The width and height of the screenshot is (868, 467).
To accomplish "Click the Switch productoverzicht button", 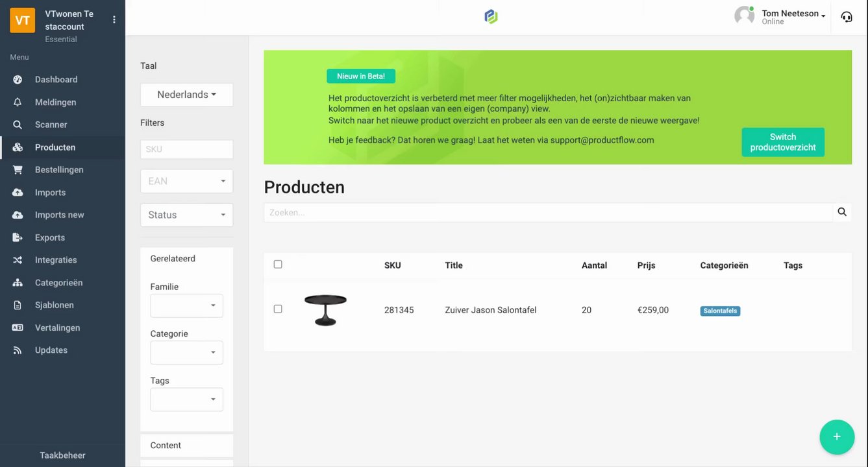I will pyautogui.click(x=783, y=142).
